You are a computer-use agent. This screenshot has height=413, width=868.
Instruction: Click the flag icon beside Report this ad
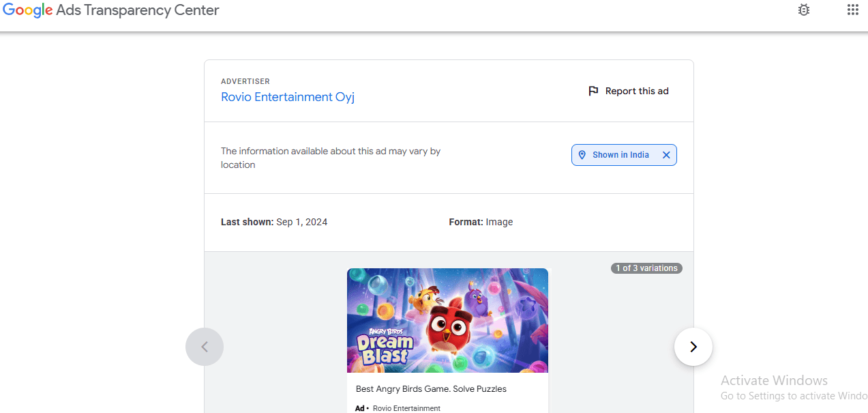[593, 91]
